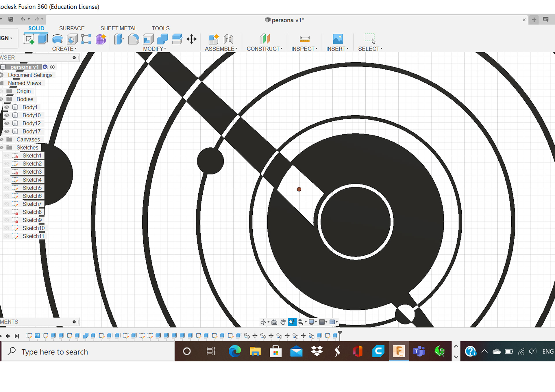Click the Undo arrow
Image resolution: width=555 pixels, height=392 pixels.
[x=23, y=19]
